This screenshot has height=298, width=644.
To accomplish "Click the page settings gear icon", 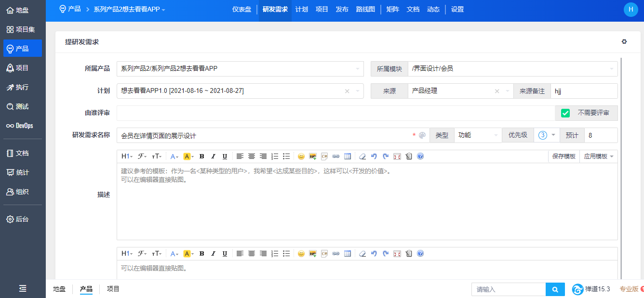I will click(624, 42).
